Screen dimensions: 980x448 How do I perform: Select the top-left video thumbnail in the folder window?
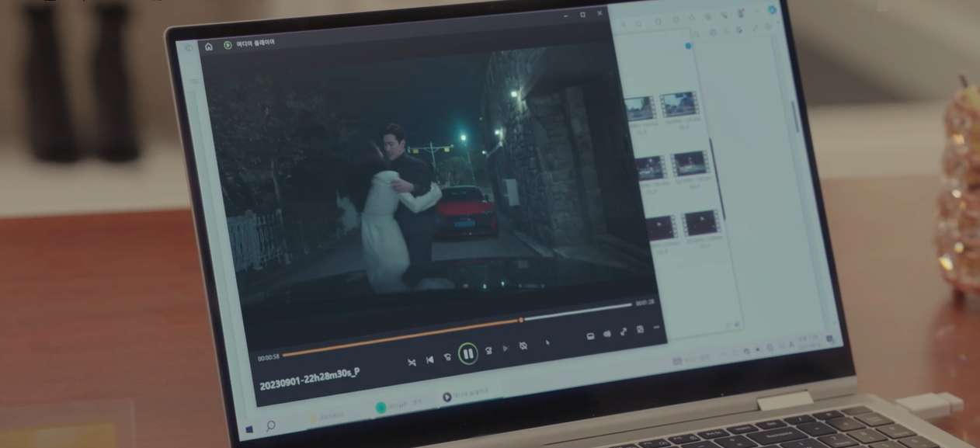click(640, 108)
